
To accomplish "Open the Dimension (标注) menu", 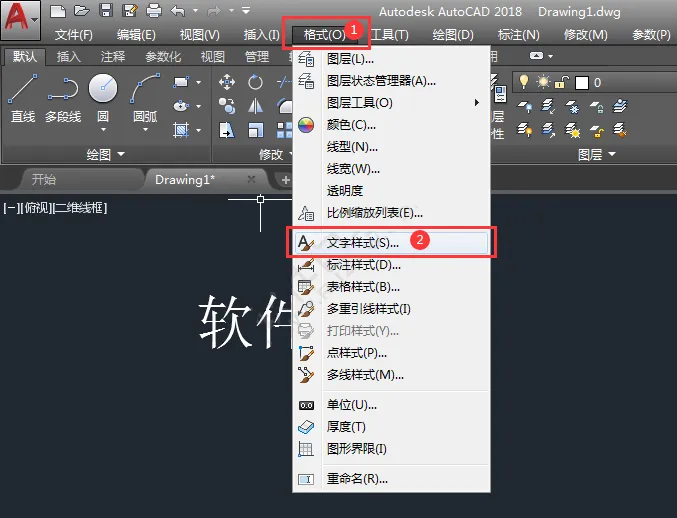I will (x=519, y=35).
